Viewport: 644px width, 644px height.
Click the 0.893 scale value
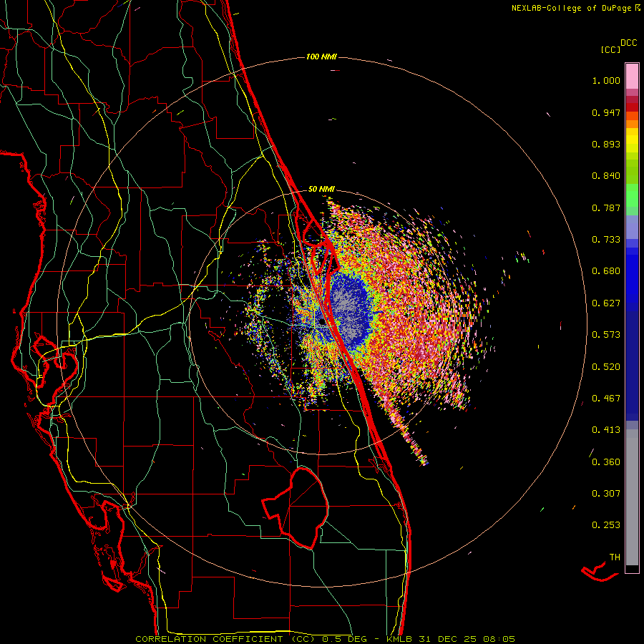point(606,144)
